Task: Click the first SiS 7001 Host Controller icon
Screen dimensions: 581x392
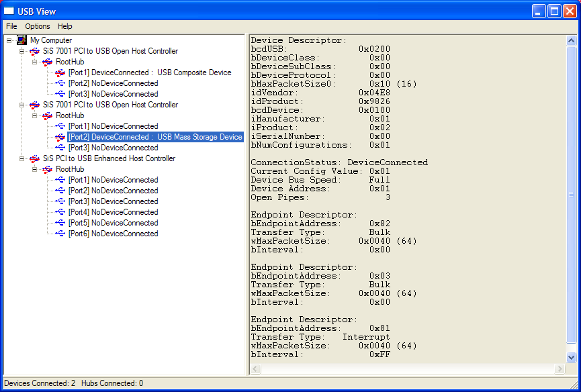Action: [x=33, y=50]
